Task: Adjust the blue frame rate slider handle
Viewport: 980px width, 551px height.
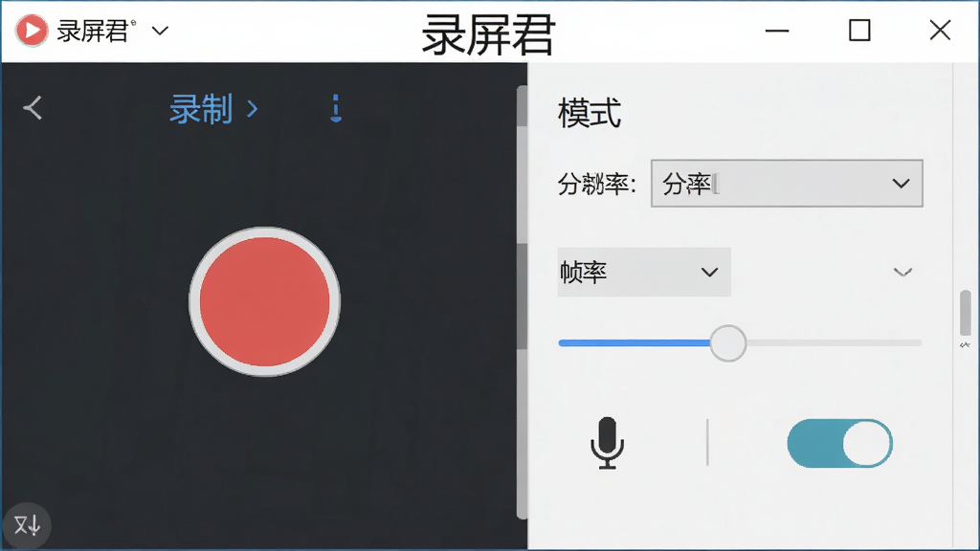Action: (728, 343)
